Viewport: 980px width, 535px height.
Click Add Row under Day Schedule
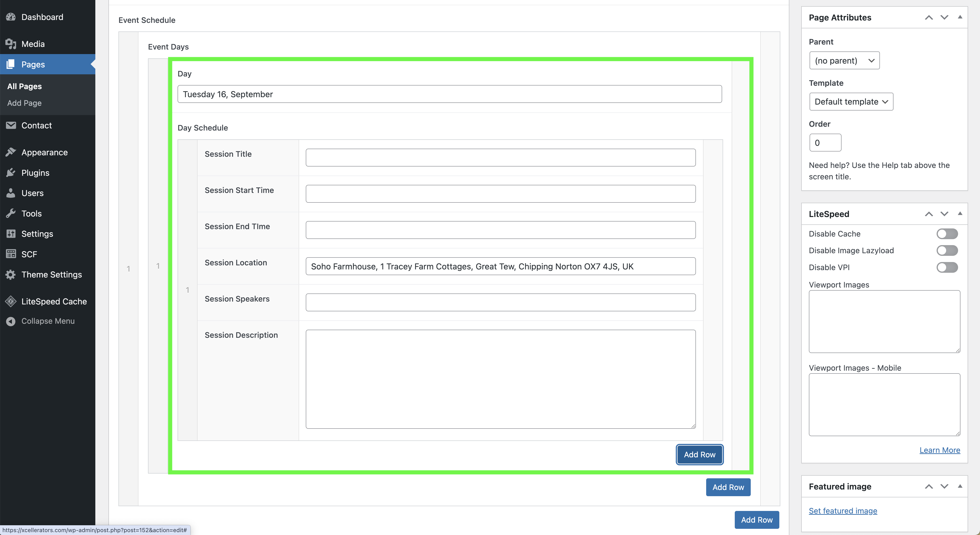pyautogui.click(x=699, y=455)
